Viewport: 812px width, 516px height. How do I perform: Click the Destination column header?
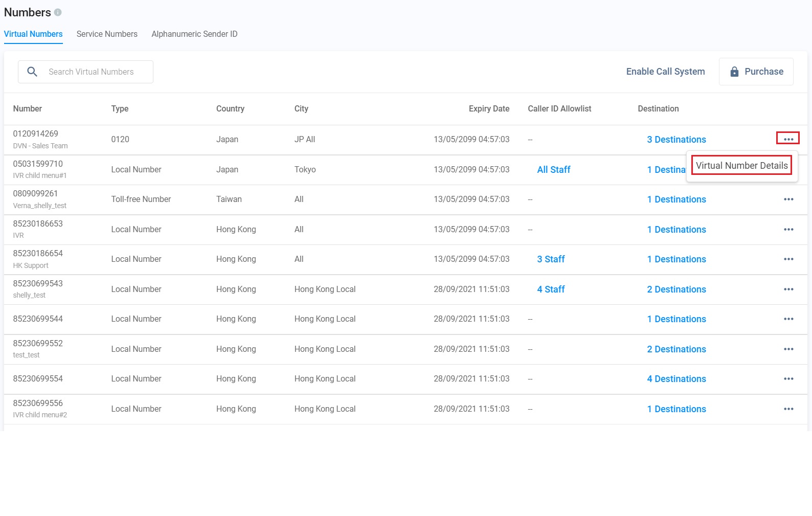(x=658, y=108)
